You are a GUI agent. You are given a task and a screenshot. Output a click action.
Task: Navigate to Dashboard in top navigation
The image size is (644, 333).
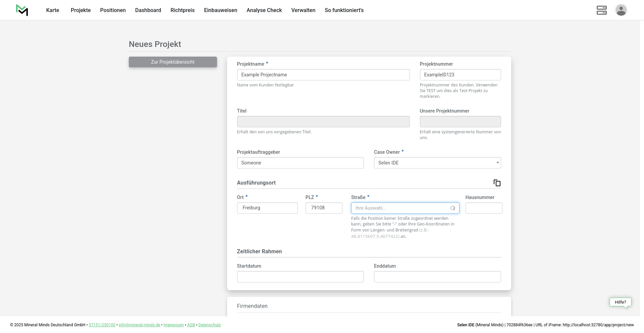[x=148, y=10]
